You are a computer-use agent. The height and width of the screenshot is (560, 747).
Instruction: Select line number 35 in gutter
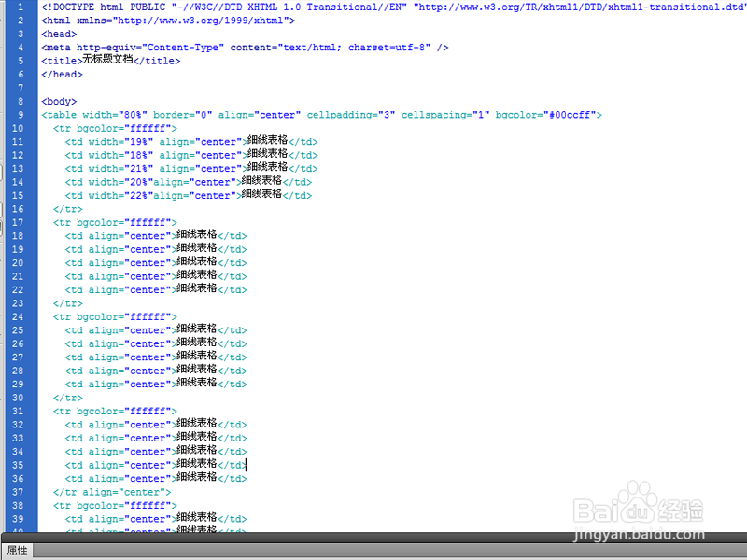(x=18, y=465)
